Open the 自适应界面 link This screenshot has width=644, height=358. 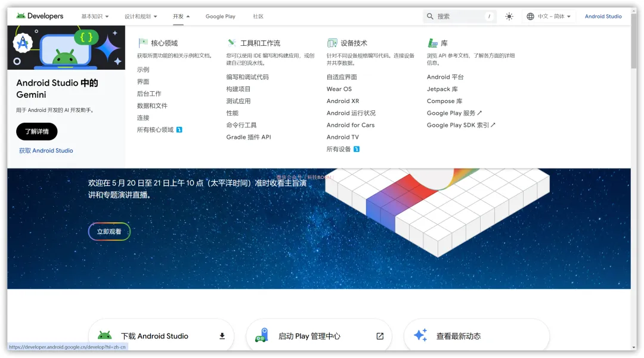pos(342,77)
